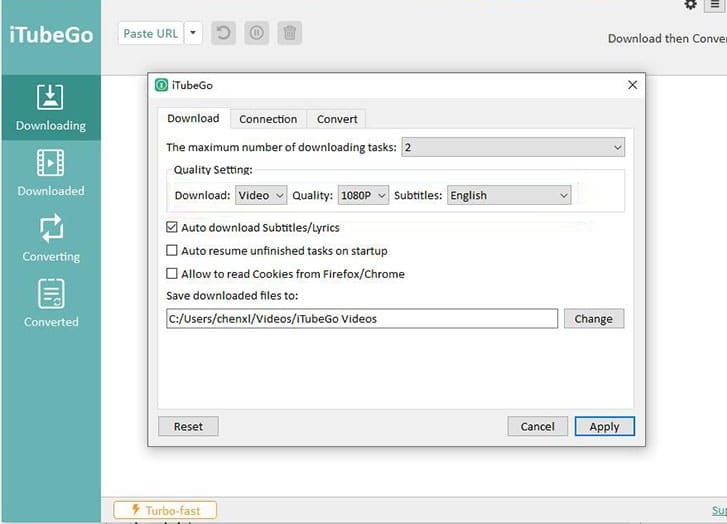Image resolution: width=727 pixels, height=524 pixels.
Task: Open maximum downloading tasks dropdown
Action: pyautogui.click(x=513, y=147)
